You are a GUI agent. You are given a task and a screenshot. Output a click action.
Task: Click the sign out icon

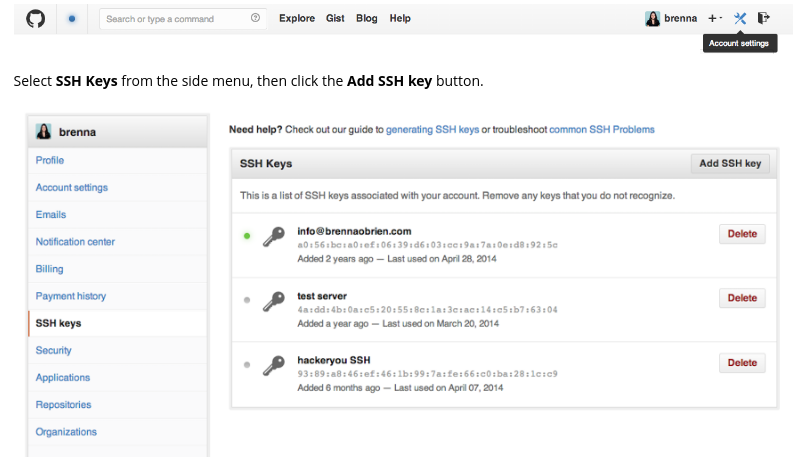click(x=764, y=18)
